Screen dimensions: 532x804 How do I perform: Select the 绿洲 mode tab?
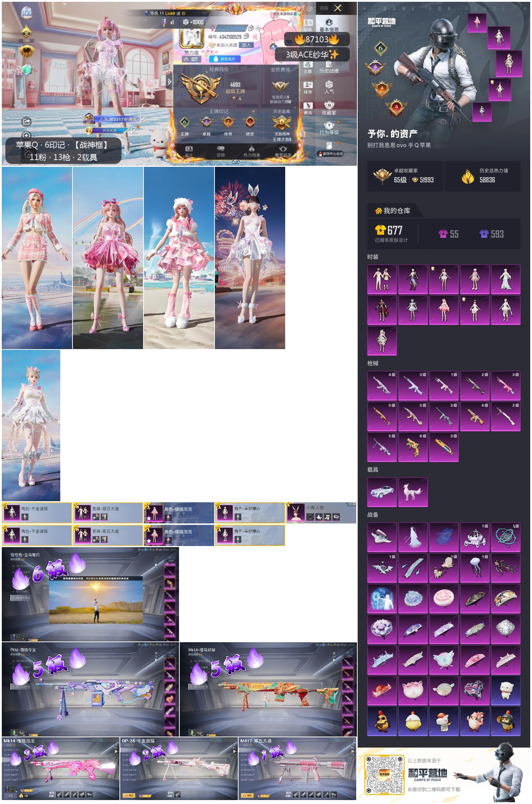(x=308, y=88)
